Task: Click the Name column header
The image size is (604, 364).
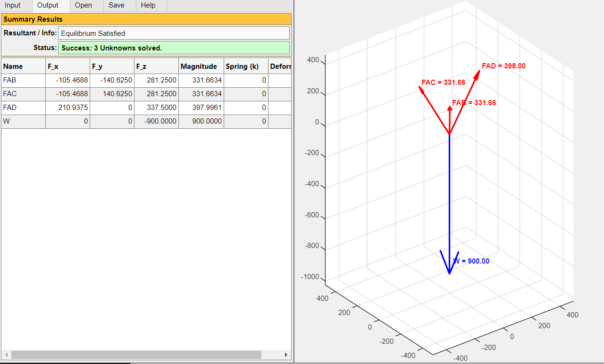Action: pyautogui.click(x=24, y=66)
